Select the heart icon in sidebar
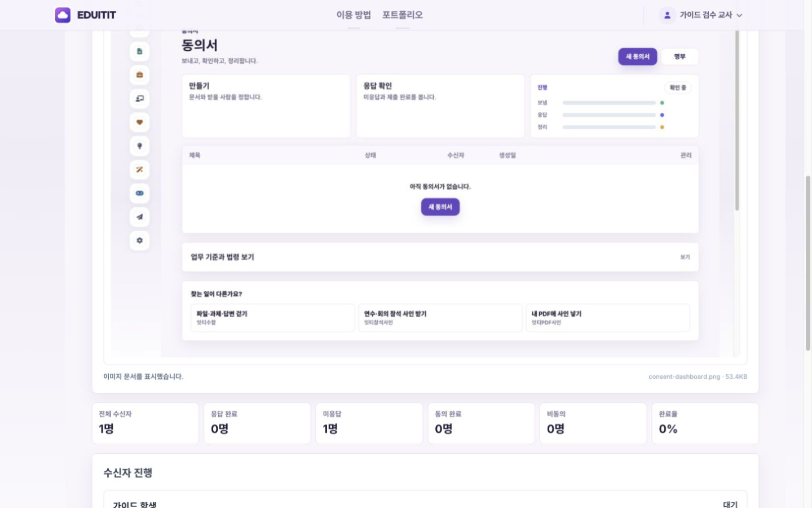Image resolution: width=812 pixels, height=508 pixels. coord(140,122)
